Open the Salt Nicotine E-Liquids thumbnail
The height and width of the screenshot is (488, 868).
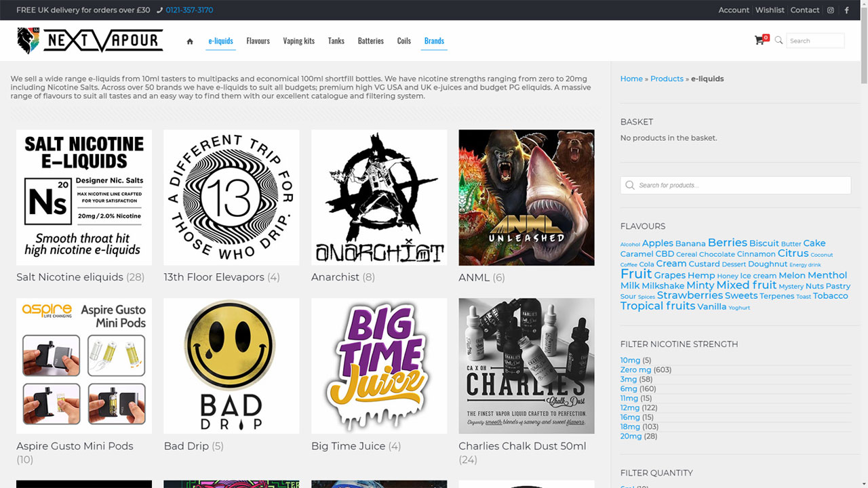pos(84,197)
